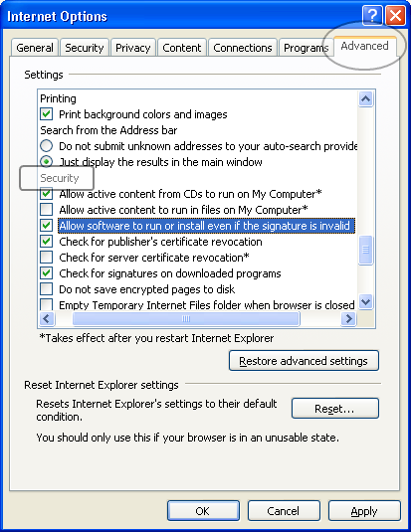
Task: Select Do not submit unknown addresses radio
Action: [46, 146]
